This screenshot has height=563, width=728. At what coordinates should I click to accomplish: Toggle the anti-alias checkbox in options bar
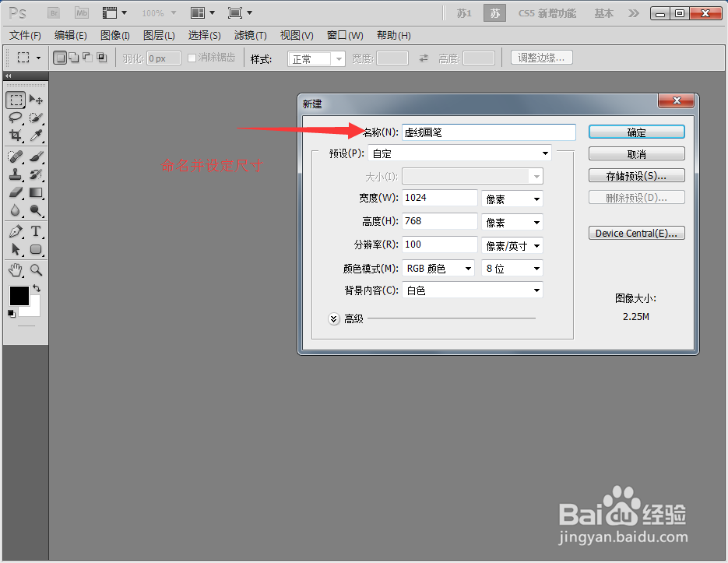point(192,58)
